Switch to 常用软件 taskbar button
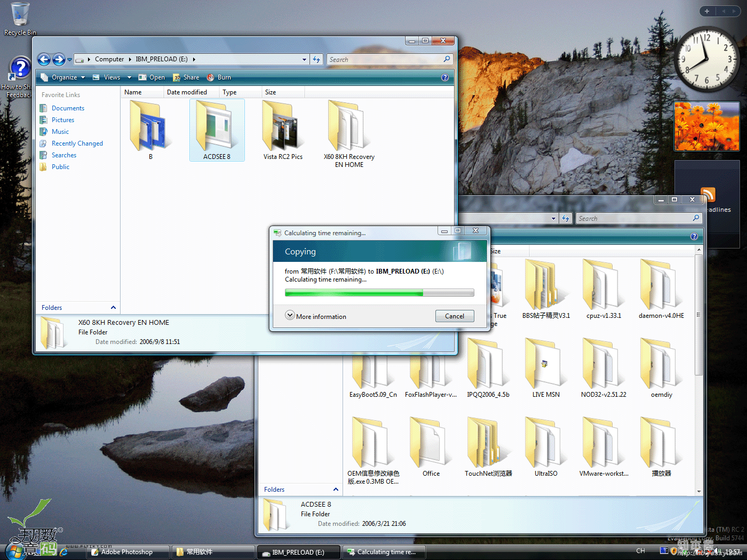 point(213,552)
